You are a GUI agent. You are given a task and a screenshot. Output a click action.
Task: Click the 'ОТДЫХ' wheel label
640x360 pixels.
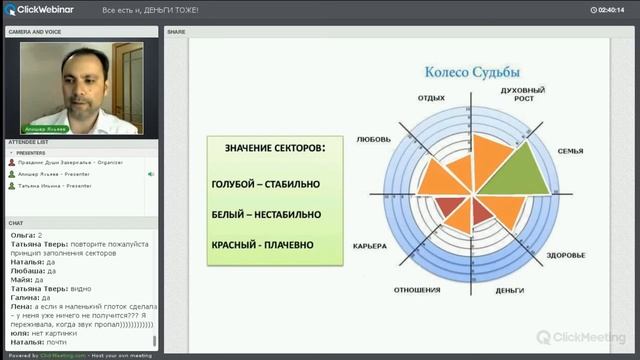tap(431, 98)
